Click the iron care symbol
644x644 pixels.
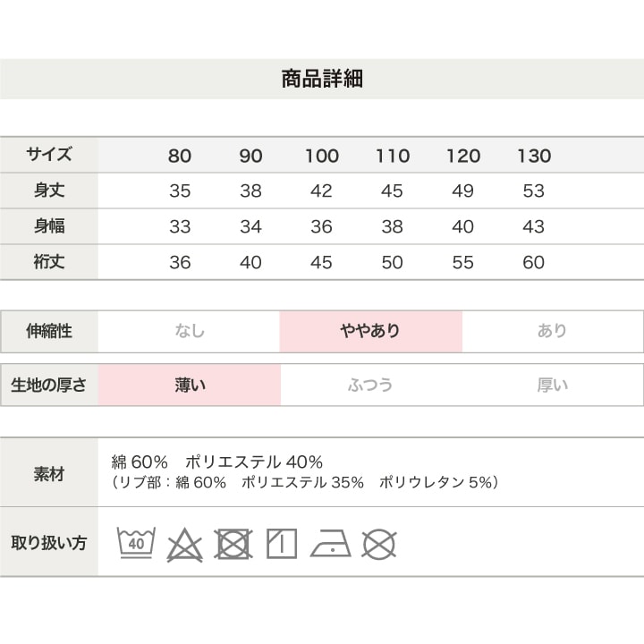point(330,544)
